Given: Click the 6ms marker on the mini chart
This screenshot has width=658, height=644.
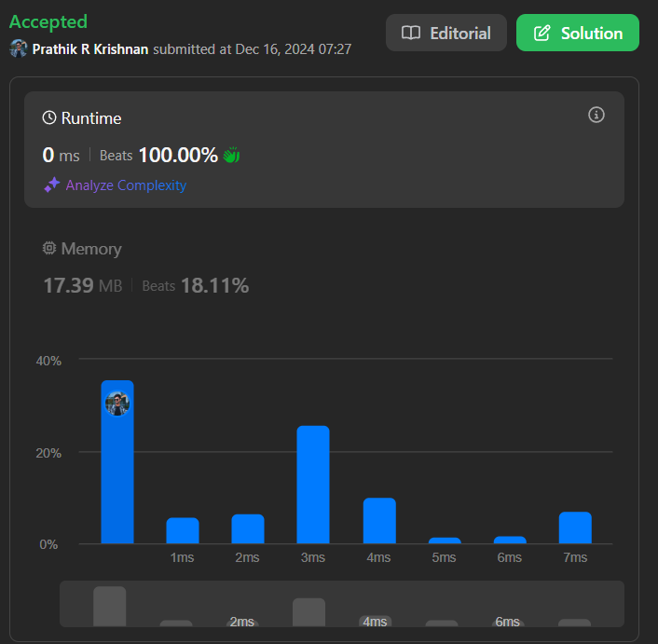Looking at the screenshot, I should [x=508, y=622].
